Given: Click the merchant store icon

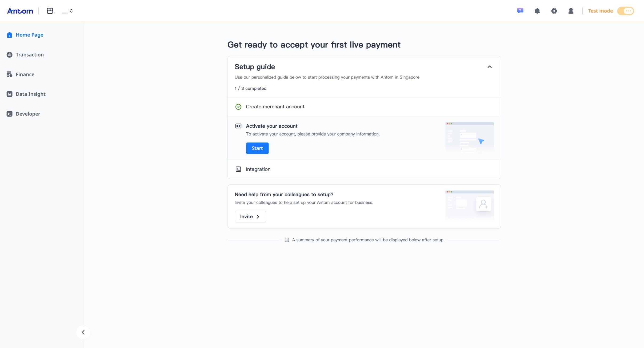Looking at the screenshot, I should [50, 11].
